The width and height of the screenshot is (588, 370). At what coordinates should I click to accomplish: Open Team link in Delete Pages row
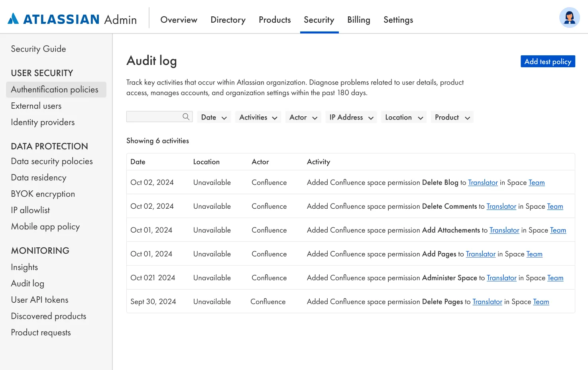541,301
